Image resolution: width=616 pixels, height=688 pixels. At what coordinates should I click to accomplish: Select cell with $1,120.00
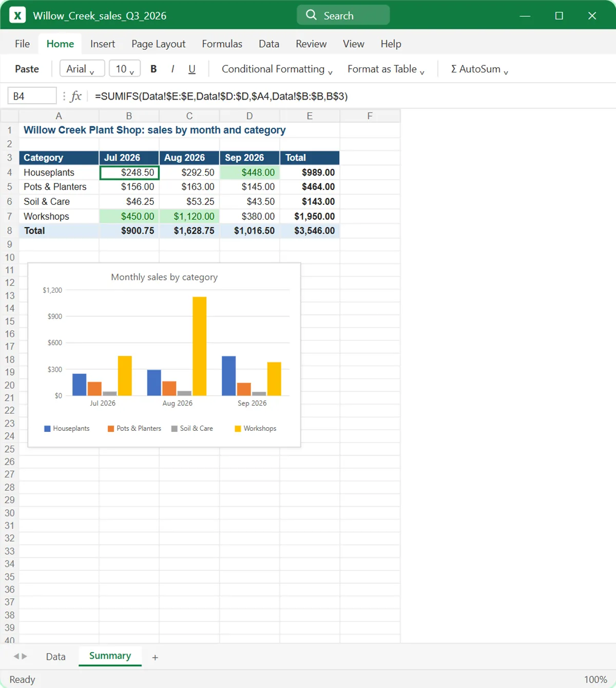tap(189, 216)
